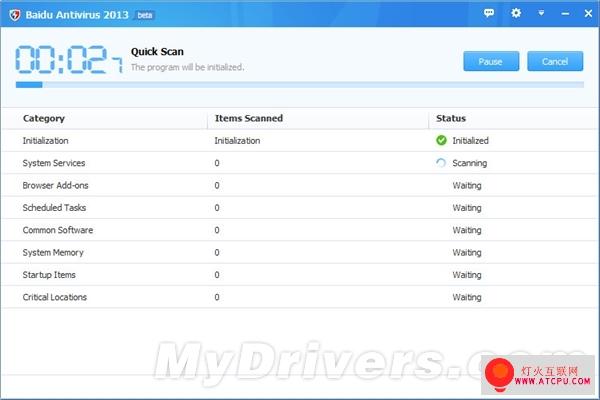Click the green Initialized checkmark icon
600x400 pixels.
(x=441, y=140)
